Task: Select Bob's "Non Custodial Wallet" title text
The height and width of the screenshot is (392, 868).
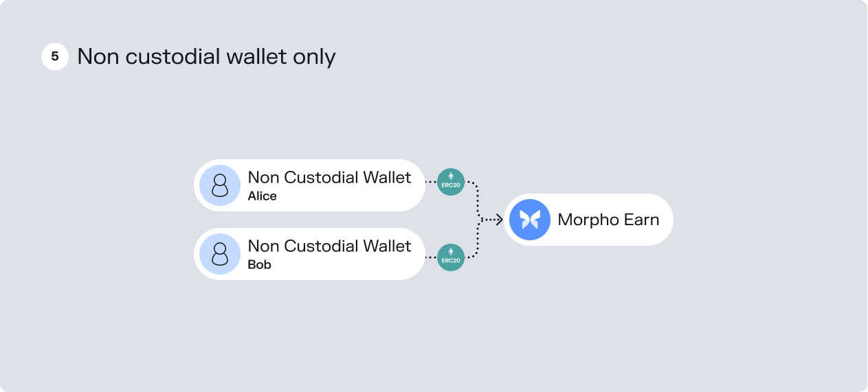Action: coord(329,246)
